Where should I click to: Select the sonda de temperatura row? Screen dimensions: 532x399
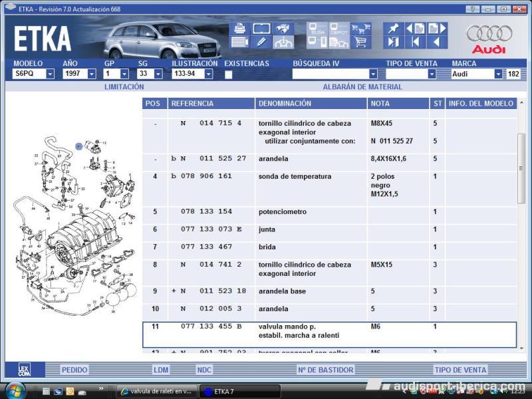[x=329, y=189]
